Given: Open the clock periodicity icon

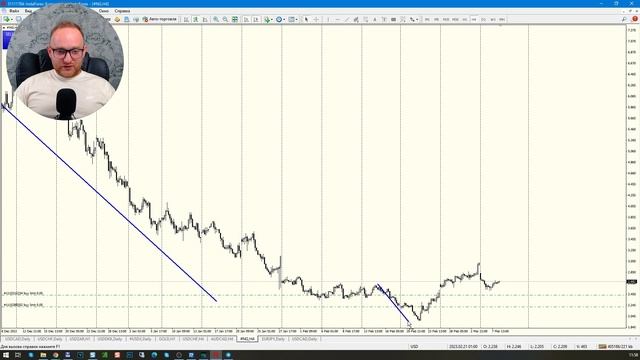Looking at the screenshot, I should point(279,19).
